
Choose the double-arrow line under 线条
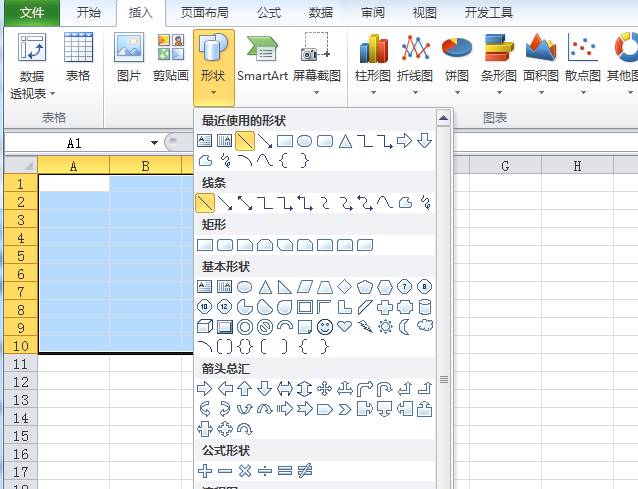[245, 203]
